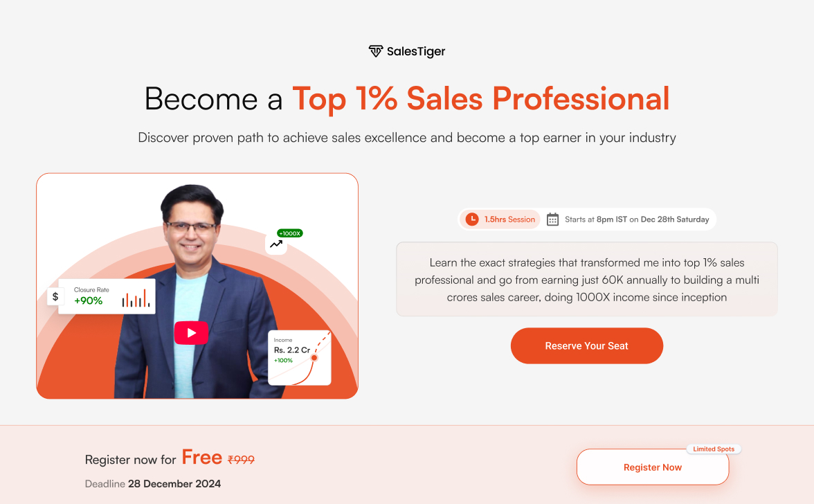Open the Income Rs. 2.2 Cr card

(300, 358)
